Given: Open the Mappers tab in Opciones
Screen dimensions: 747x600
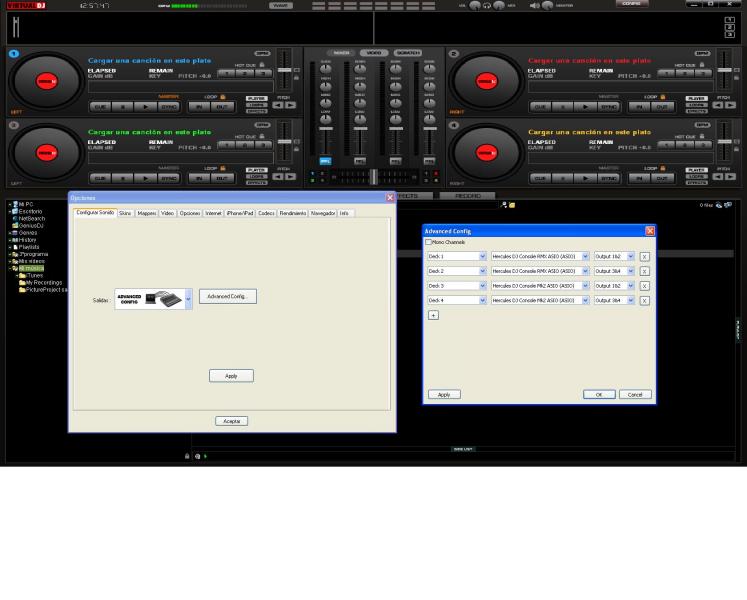Looking at the screenshot, I should 147,214.
